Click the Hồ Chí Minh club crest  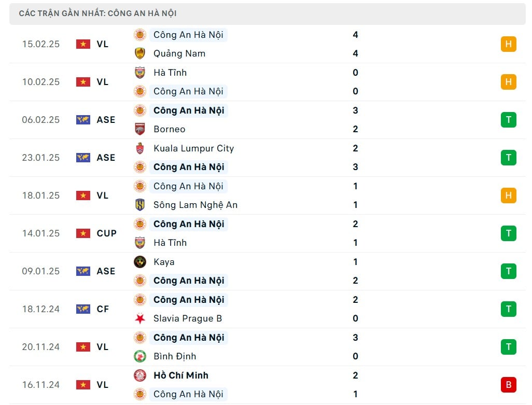point(140,375)
